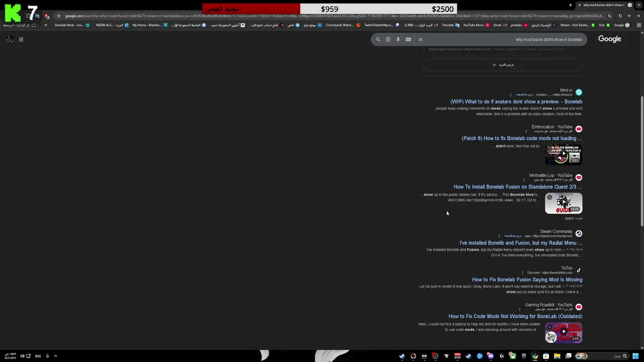Bookmark this page with star icon

tap(59, 16)
